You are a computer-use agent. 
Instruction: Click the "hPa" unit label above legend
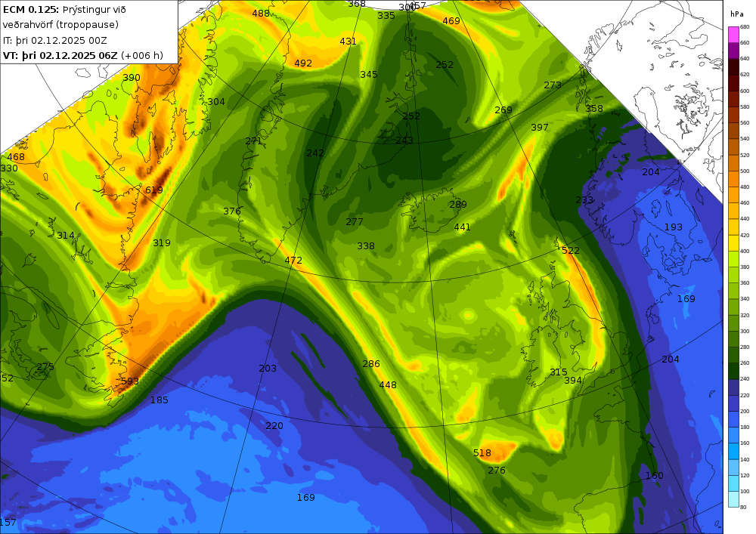736,14
